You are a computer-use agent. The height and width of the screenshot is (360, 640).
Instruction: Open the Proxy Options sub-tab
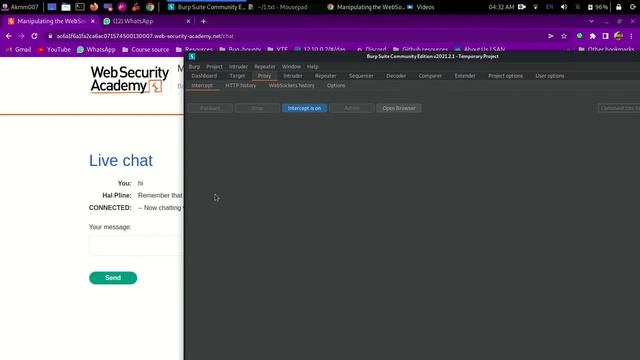point(336,85)
